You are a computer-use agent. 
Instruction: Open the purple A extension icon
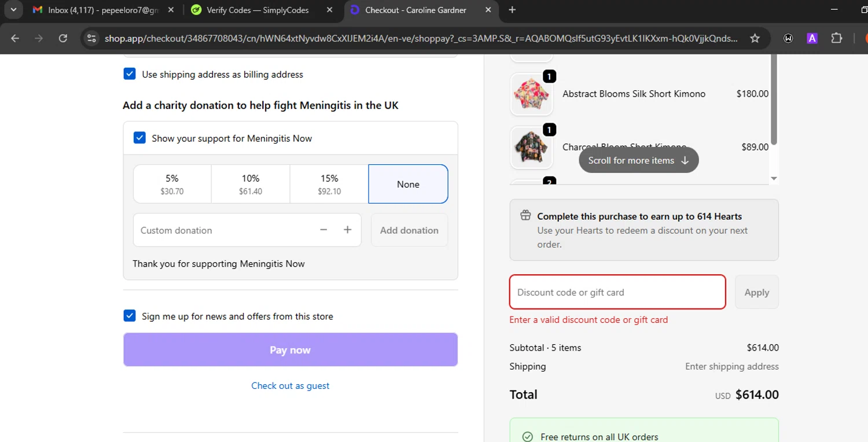tap(812, 38)
